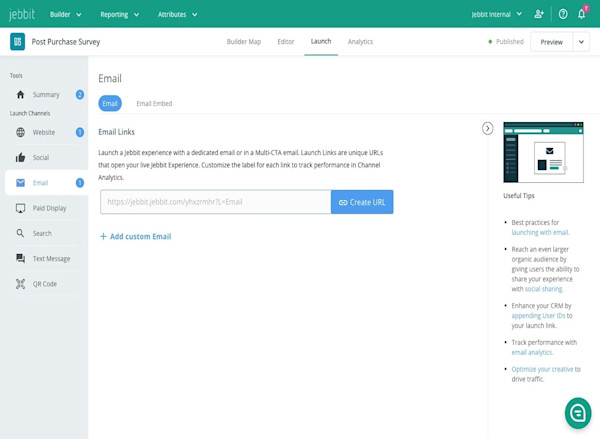Click the Jebbit logo

pos(22,14)
